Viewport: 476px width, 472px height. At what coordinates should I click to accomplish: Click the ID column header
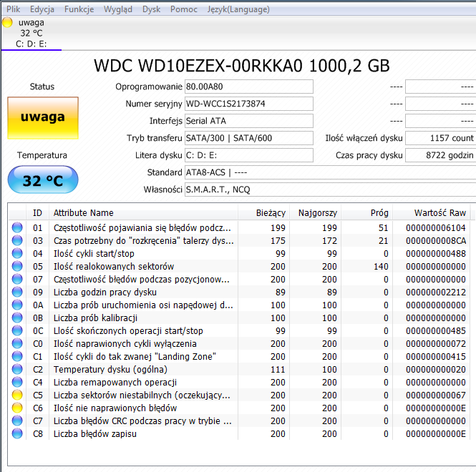tap(37, 213)
